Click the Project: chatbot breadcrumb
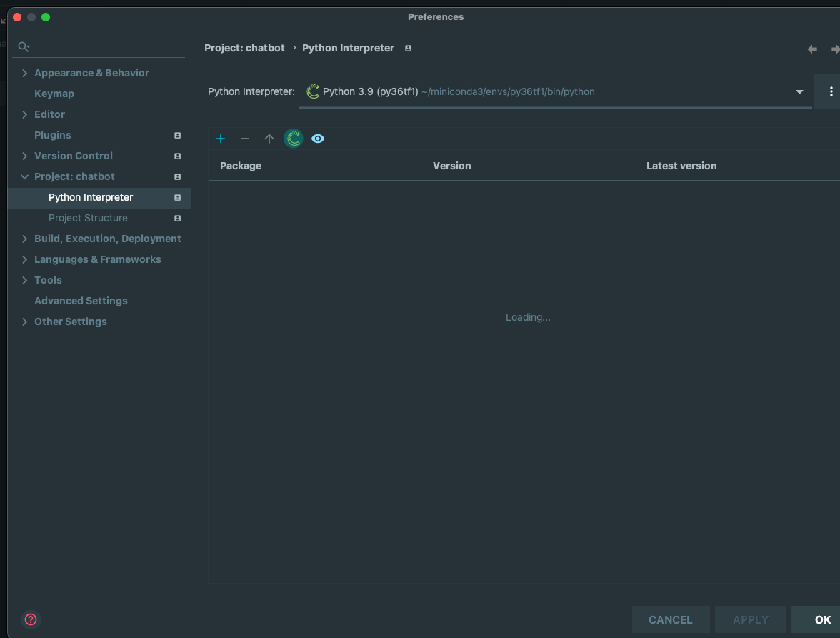This screenshot has height=638, width=840. point(244,48)
